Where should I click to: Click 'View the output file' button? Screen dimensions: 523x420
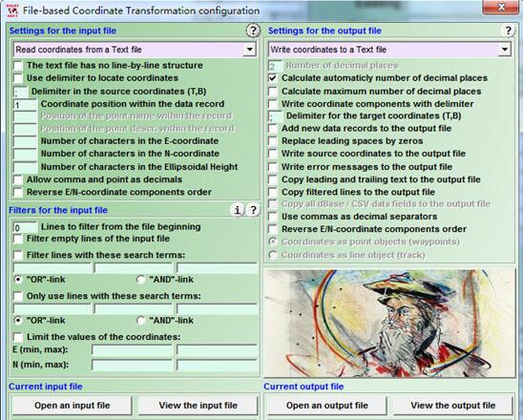click(453, 406)
